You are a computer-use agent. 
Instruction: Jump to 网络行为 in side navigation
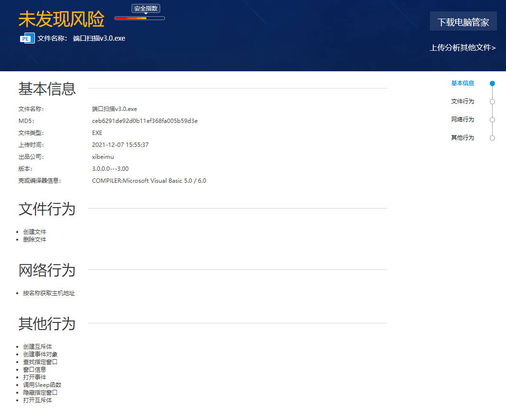[x=462, y=120]
